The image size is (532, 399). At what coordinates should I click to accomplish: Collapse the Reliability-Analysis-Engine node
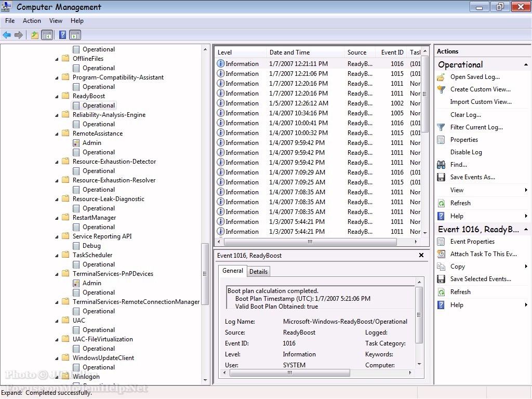[x=57, y=115]
